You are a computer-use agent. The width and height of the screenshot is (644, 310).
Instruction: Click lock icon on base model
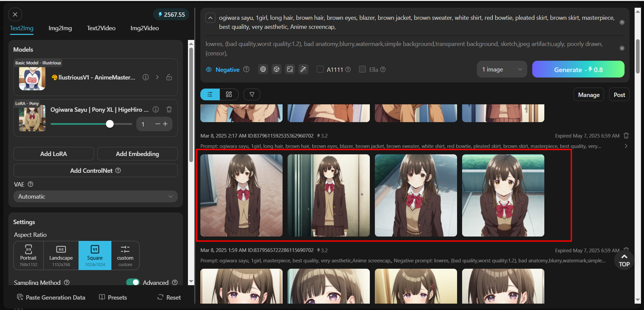[169, 77]
